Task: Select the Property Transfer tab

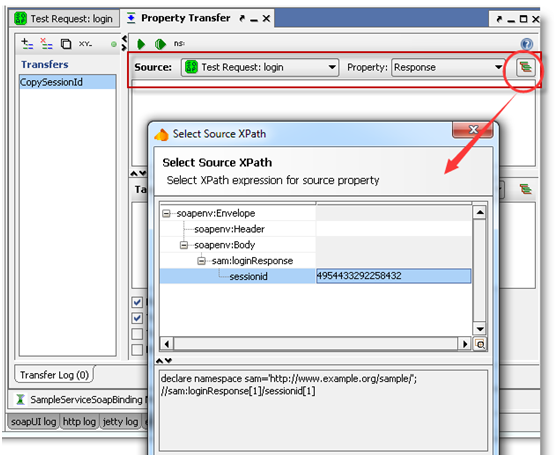Action: pyautogui.click(x=185, y=18)
